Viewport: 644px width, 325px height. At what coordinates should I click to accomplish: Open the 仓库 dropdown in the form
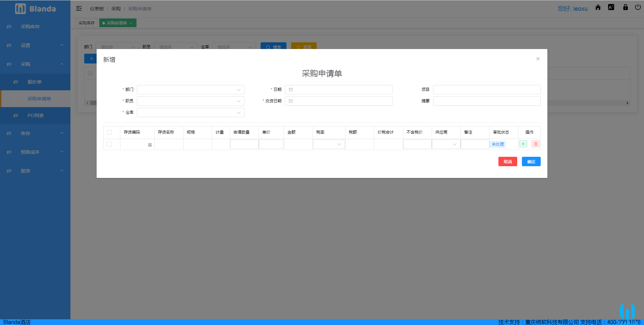pyautogui.click(x=191, y=112)
